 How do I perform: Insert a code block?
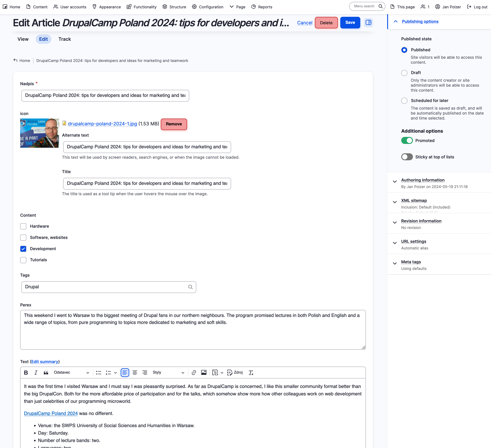click(215, 373)
